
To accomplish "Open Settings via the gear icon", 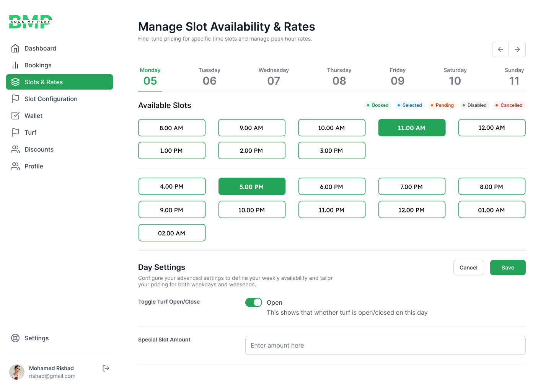I will 15,338.
